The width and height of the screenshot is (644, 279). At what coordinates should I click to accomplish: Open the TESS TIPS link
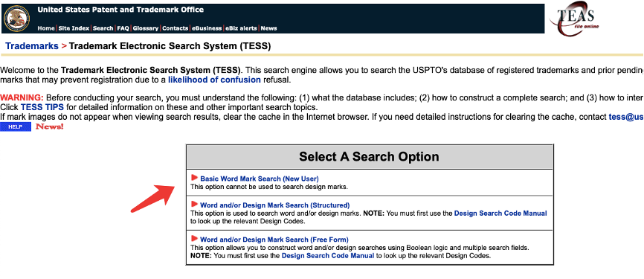point(42,107)
